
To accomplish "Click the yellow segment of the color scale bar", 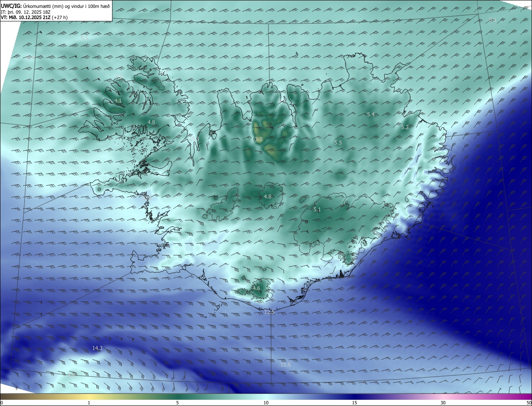I will (x=89, y=396).
